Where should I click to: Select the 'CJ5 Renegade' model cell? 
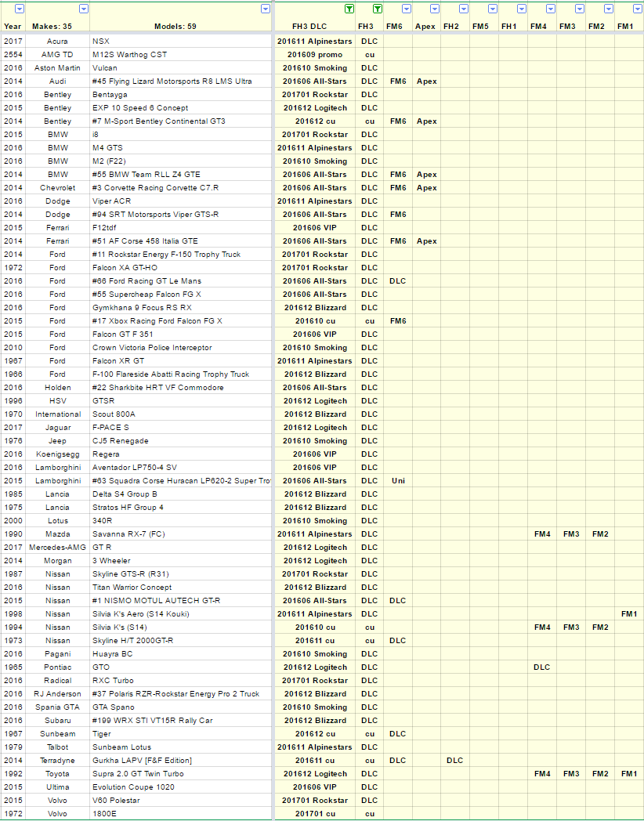[181, 441]
